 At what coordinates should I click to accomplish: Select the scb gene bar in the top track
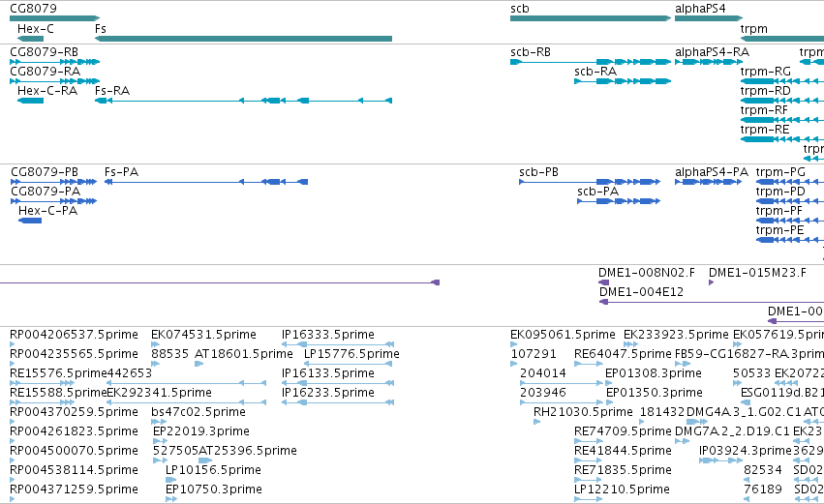click(591, 18)
